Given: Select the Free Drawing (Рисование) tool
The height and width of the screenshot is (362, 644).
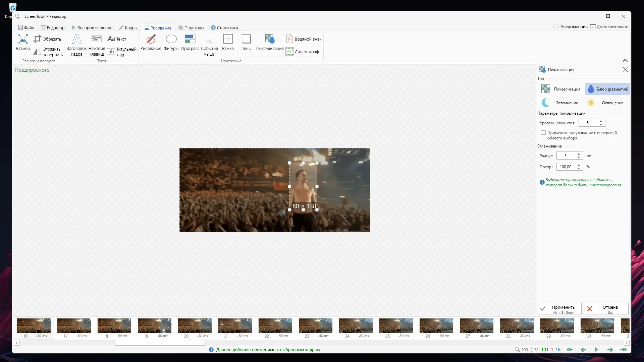Looking at the screenshot, I should (151, 42).
